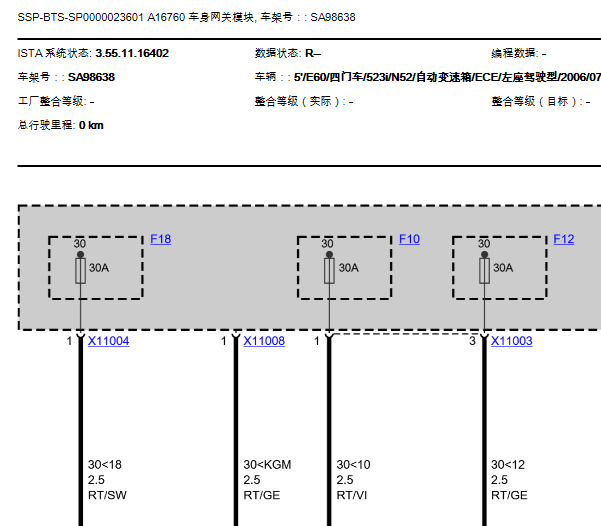Click pin number 1 at X11004
The image size is (601, 526).
point(69,341)
